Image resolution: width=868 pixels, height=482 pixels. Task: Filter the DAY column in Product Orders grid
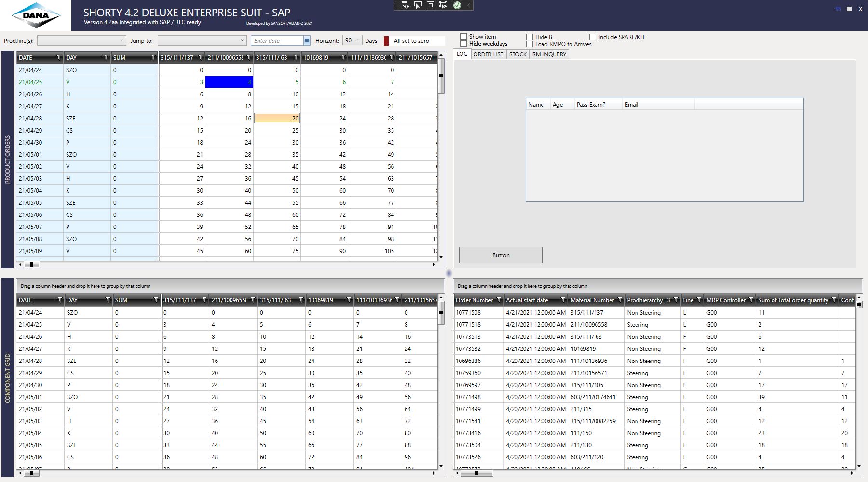pyautogui.click(x=106, y=58)
